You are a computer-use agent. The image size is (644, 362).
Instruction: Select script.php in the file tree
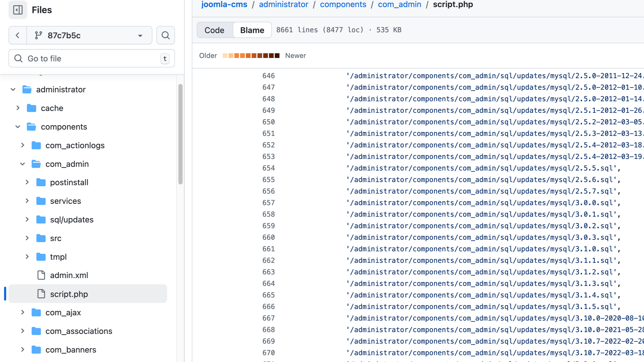(69, 294)
